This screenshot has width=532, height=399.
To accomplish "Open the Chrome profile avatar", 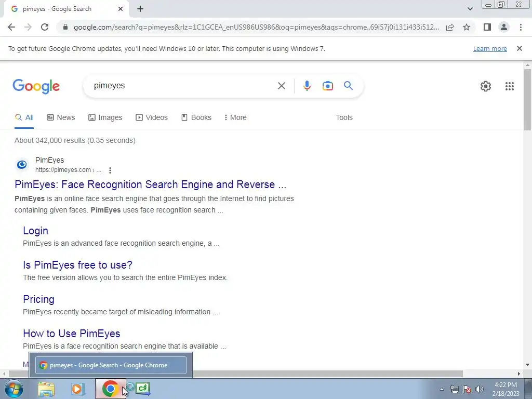I will coord(504,27).
